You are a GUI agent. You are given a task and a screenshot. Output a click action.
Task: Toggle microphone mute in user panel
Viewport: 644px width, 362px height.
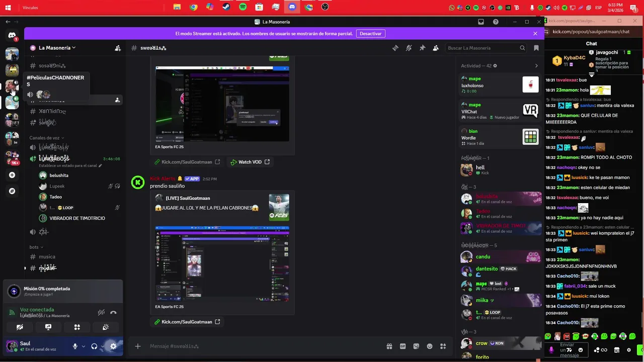click(75, 346)
